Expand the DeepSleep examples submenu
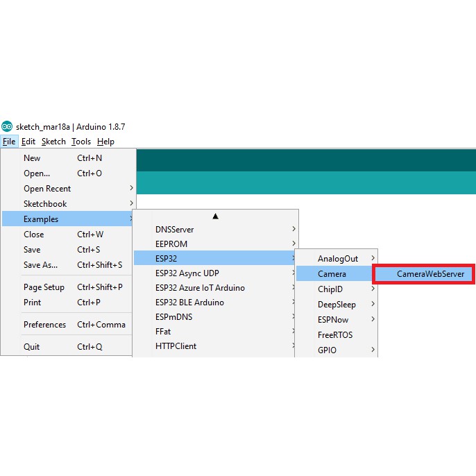Screen dimensions: 476x476 (337, 305)
